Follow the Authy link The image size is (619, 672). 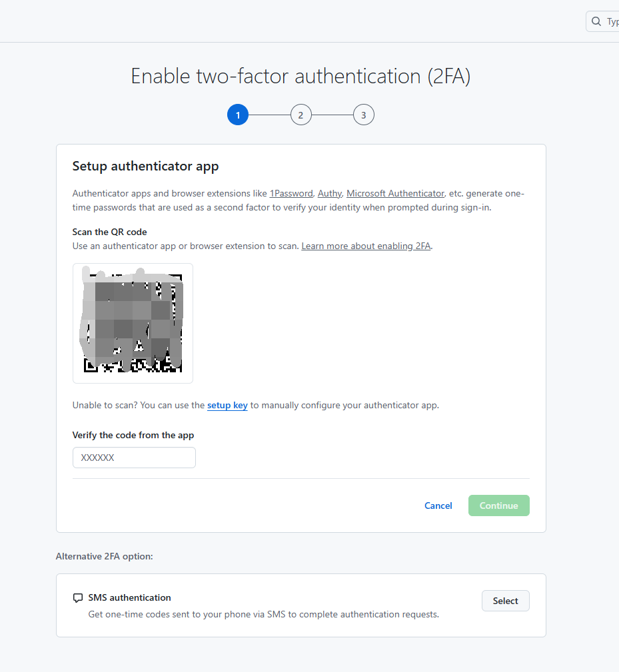(x=330, y=193)
